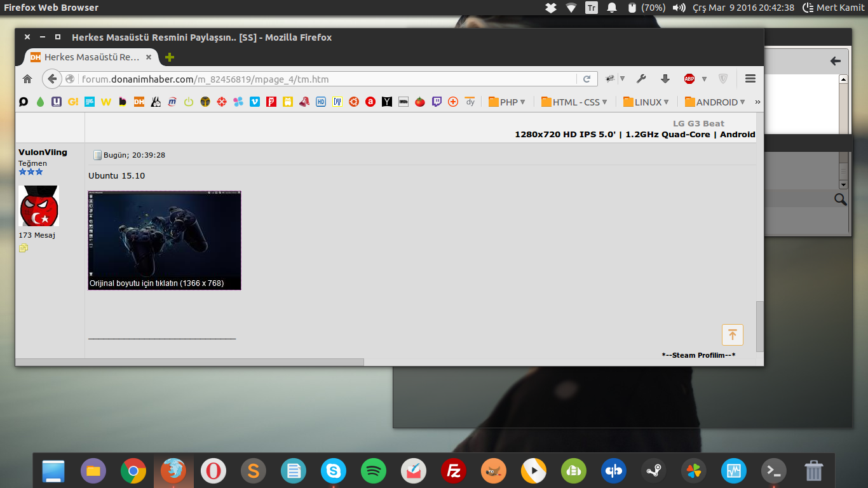The image size is (868, 488).
Task: Open the Ubuntu desktop screenshot thumbnail
Action: coord(165,241)
